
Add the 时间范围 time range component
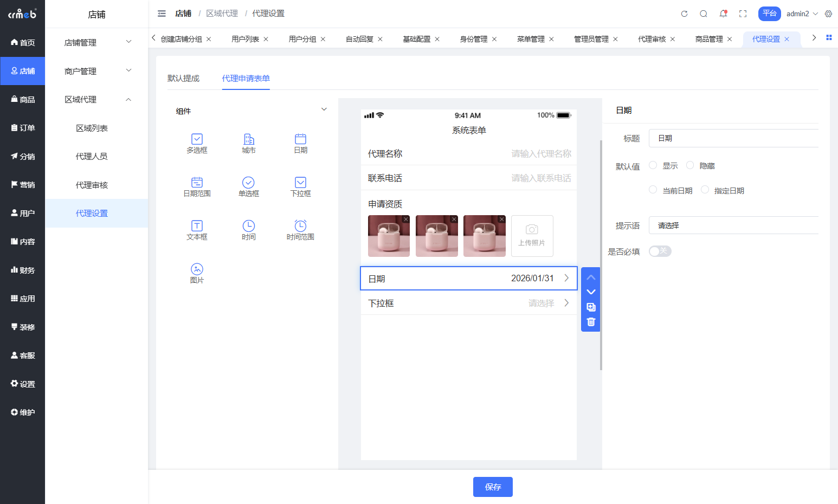click(300, 230)
